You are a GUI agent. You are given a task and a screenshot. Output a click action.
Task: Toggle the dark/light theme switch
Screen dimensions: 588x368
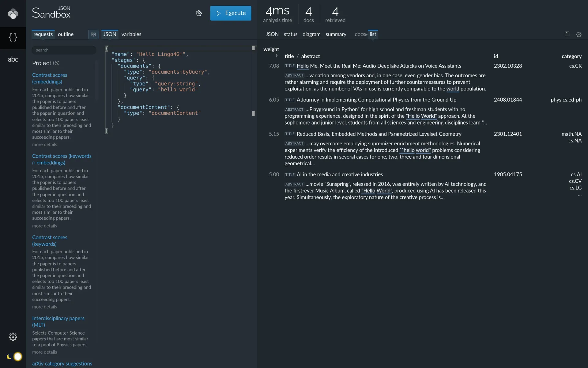click(x=14, y=356)
